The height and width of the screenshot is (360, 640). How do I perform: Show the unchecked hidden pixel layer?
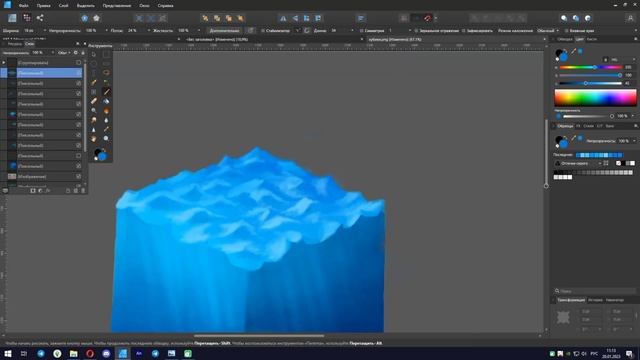coord(78,156)
